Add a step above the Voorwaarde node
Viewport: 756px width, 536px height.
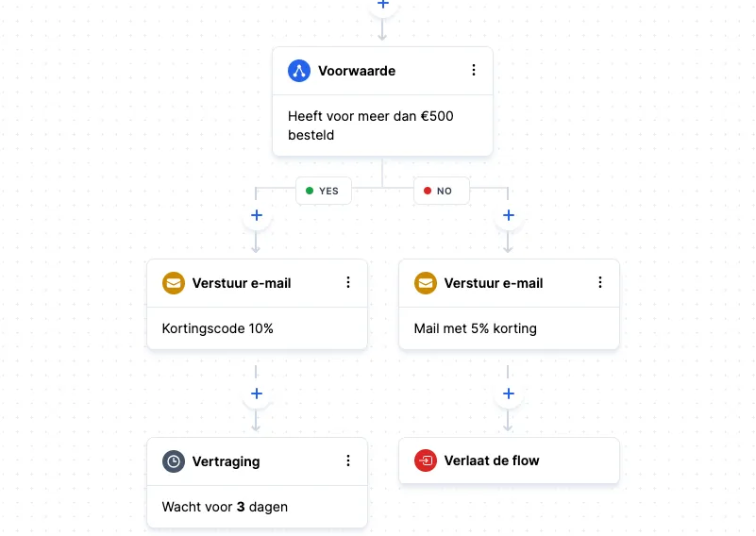(383, 5)
